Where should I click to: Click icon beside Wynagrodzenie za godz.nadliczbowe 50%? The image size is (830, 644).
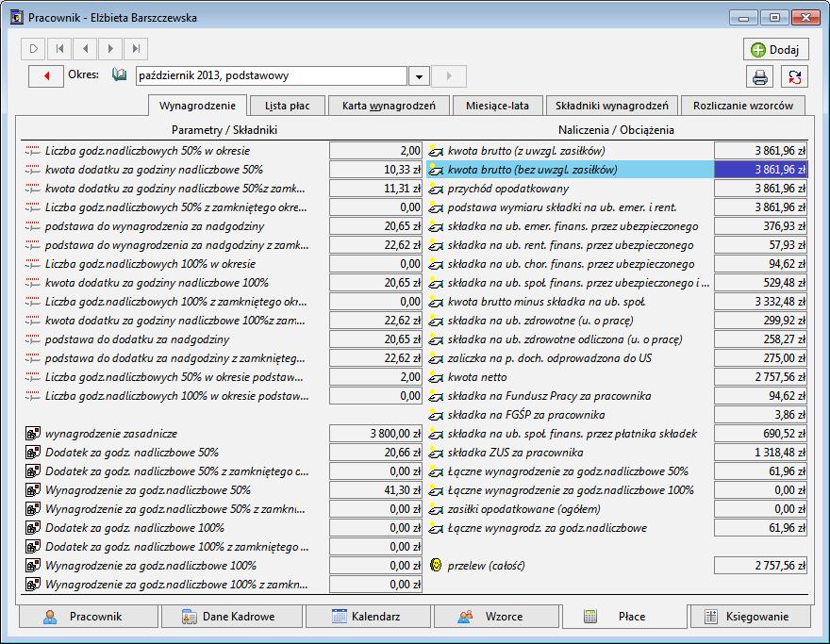point(33,490)
